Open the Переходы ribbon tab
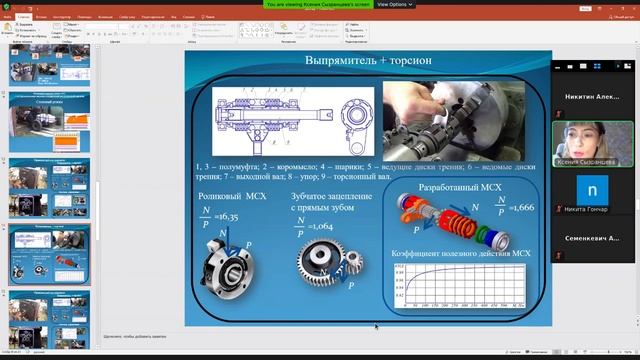The height and width of the screenshot is (360, 640). (84, 17)
